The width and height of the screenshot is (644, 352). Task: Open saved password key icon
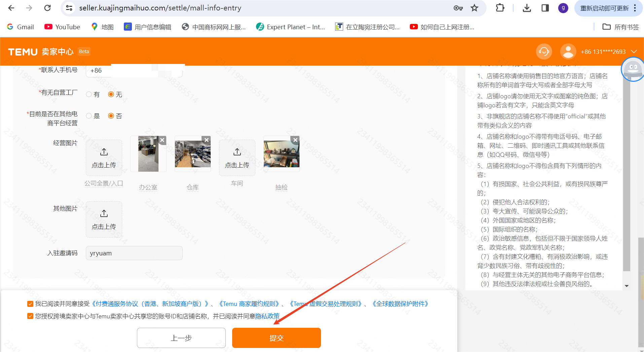(x=458, y=8)
